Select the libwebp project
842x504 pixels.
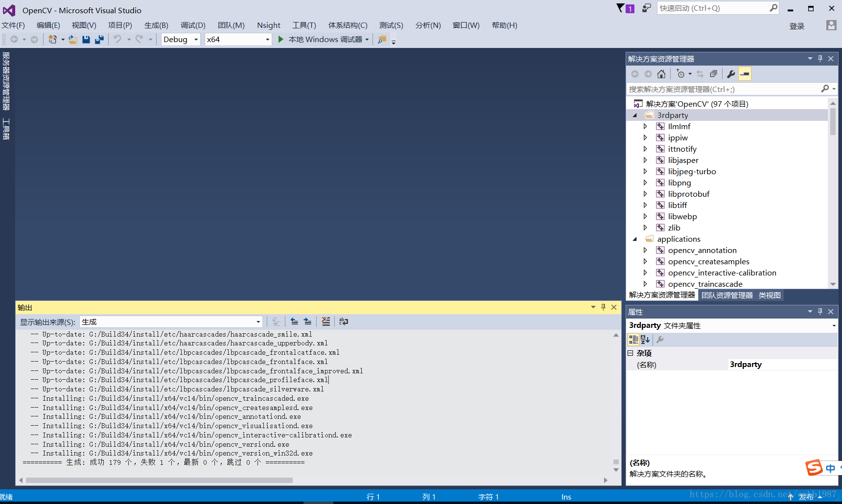682,216
